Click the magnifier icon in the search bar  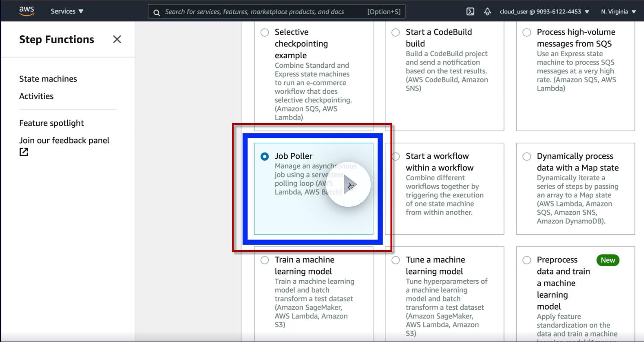(157, 12)
